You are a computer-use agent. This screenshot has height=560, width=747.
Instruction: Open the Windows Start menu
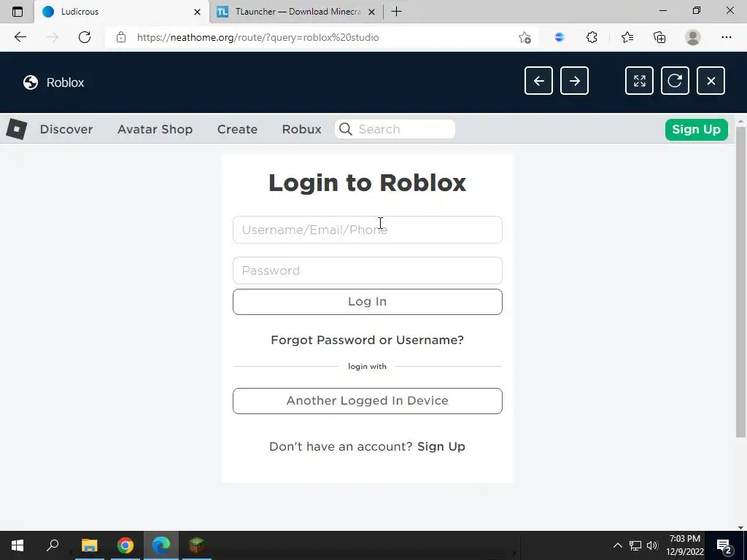tap(18, 545)
